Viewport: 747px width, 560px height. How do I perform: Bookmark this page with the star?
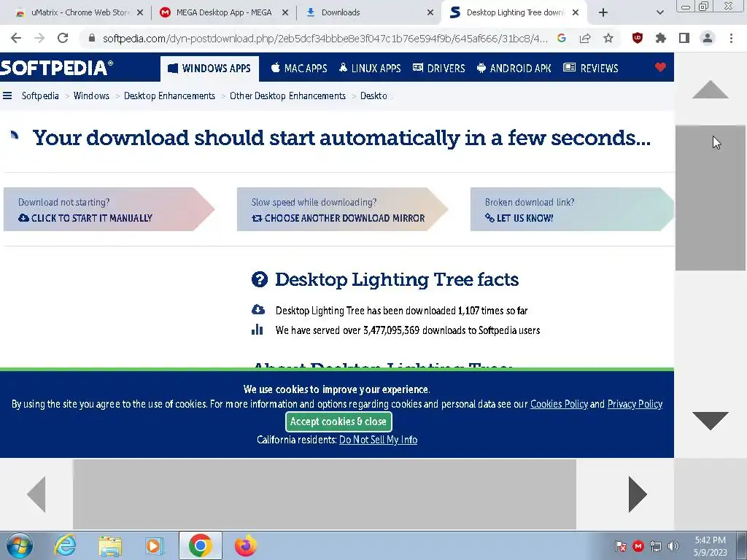coord(608,38)
